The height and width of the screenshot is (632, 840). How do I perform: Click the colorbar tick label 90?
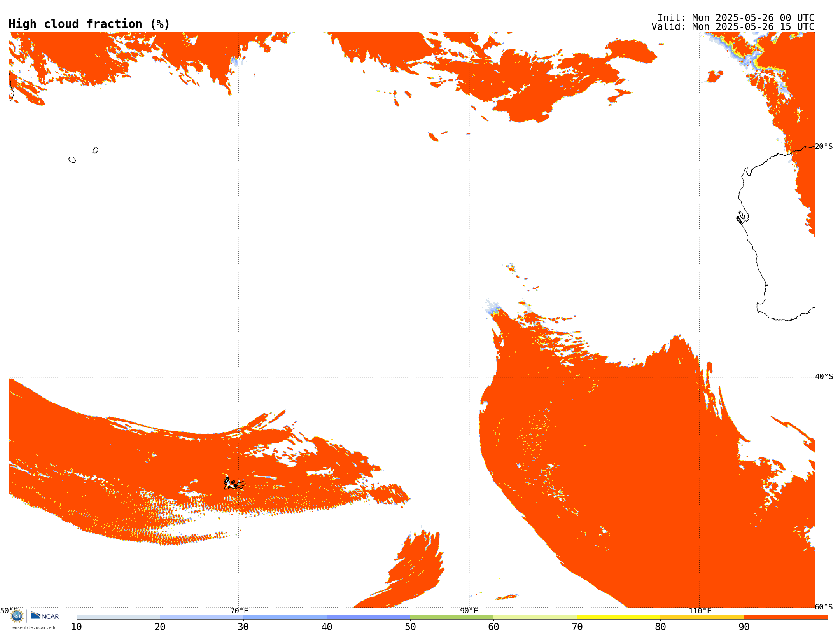tap(744, 627)
